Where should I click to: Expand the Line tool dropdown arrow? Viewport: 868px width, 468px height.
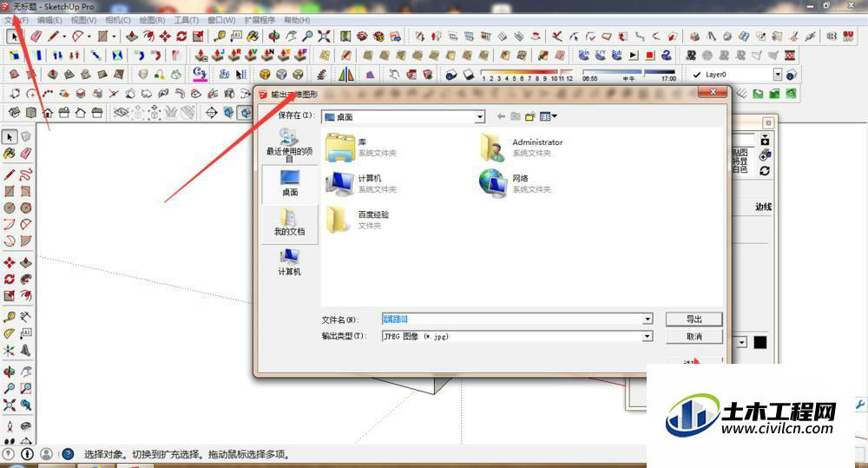pyautogui.click(x=64, y=36)
